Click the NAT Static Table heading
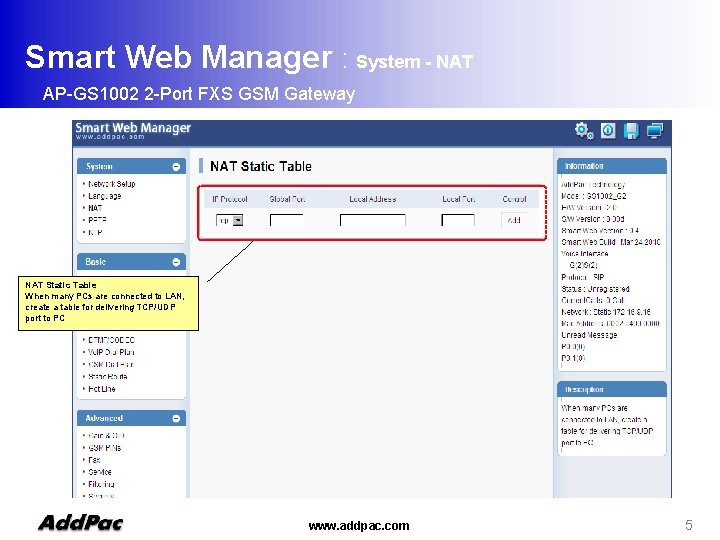 pyautogui.click(x=260, y=166)
